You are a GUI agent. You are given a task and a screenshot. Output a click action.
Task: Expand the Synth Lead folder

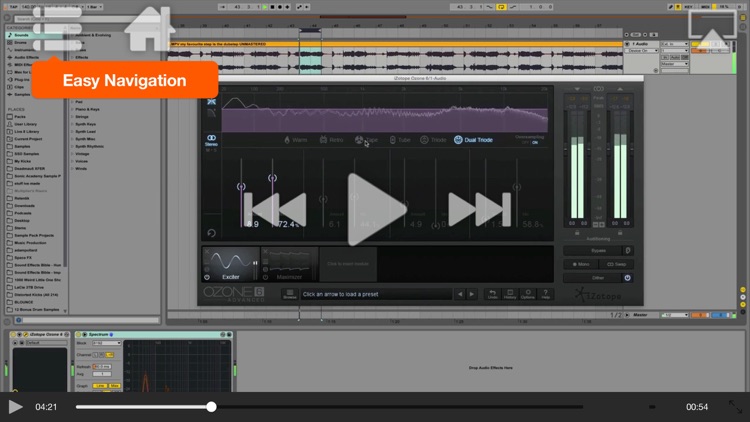73,132
